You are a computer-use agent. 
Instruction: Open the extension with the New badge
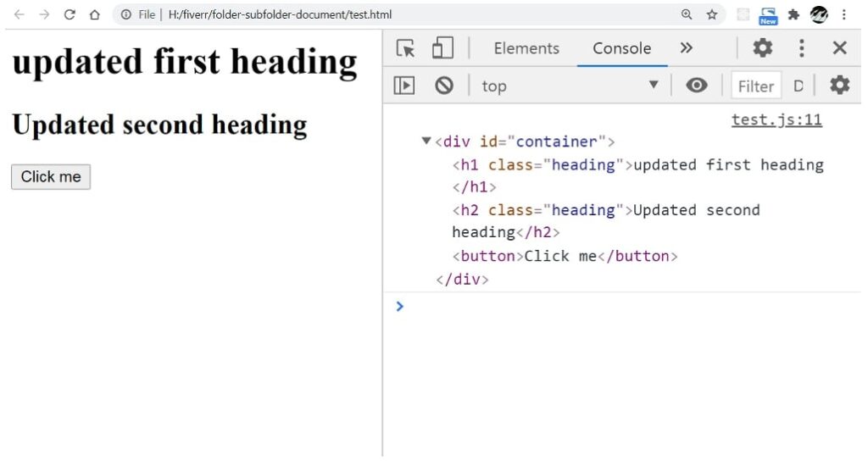(768, 15)
